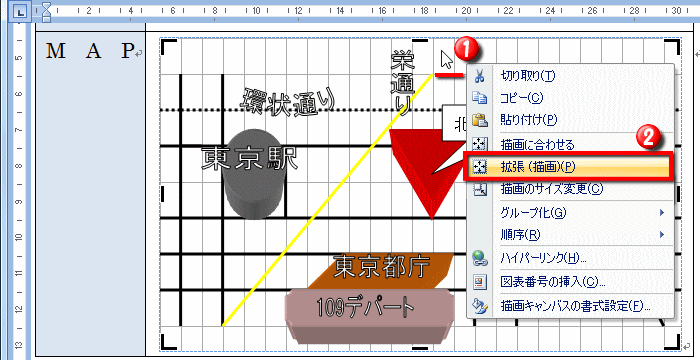The height and width of the screenshot is (360, 700).
Task: Click the Resize drawing icon
Action: tap(479, 189)
